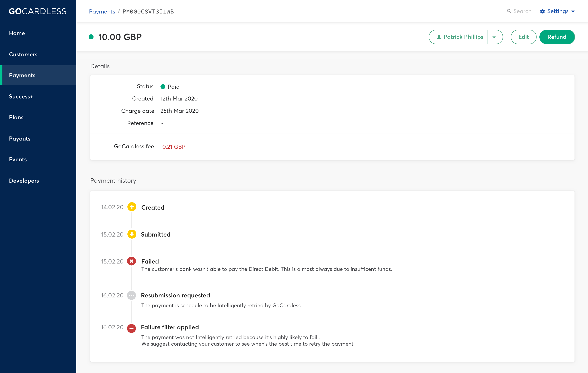Click the yellow plus Created history icon
The width and height of the screenshot is (588, 373).
point(132,207)
